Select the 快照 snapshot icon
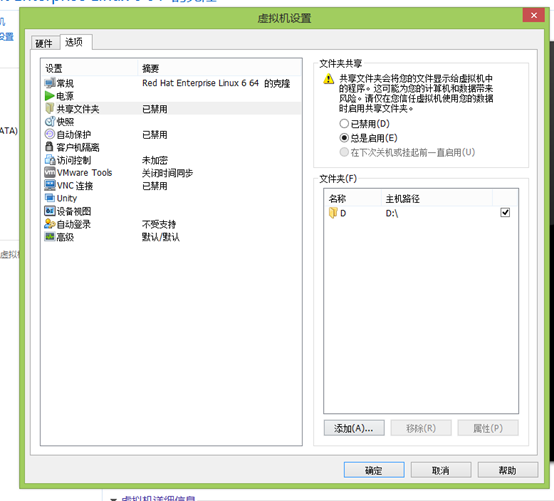Screen dimensions: 554x501 point(50,122)
